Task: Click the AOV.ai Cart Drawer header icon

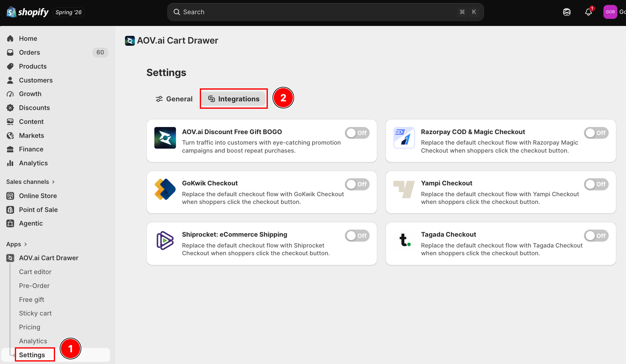Action: (130, 40)
